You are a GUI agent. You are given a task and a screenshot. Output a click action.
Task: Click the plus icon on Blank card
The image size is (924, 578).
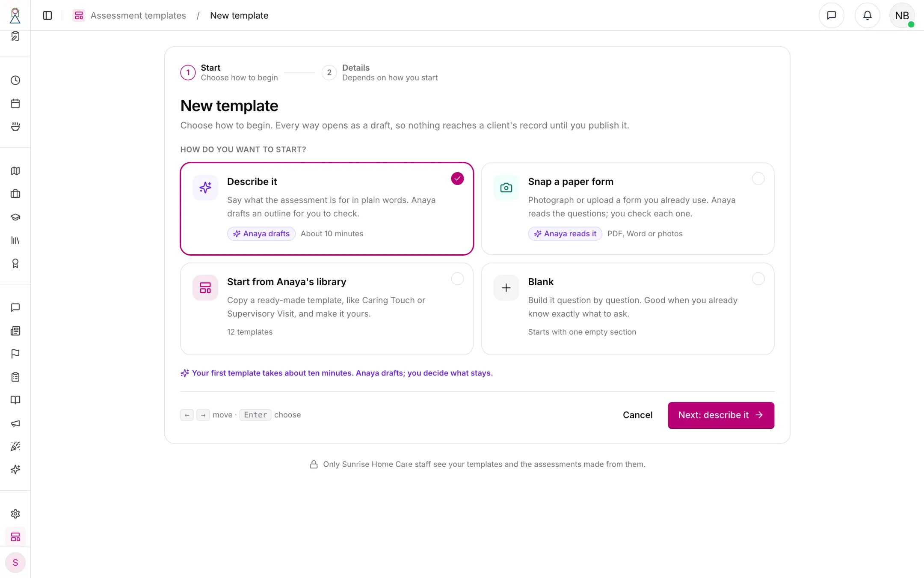[x=506, y=288]
